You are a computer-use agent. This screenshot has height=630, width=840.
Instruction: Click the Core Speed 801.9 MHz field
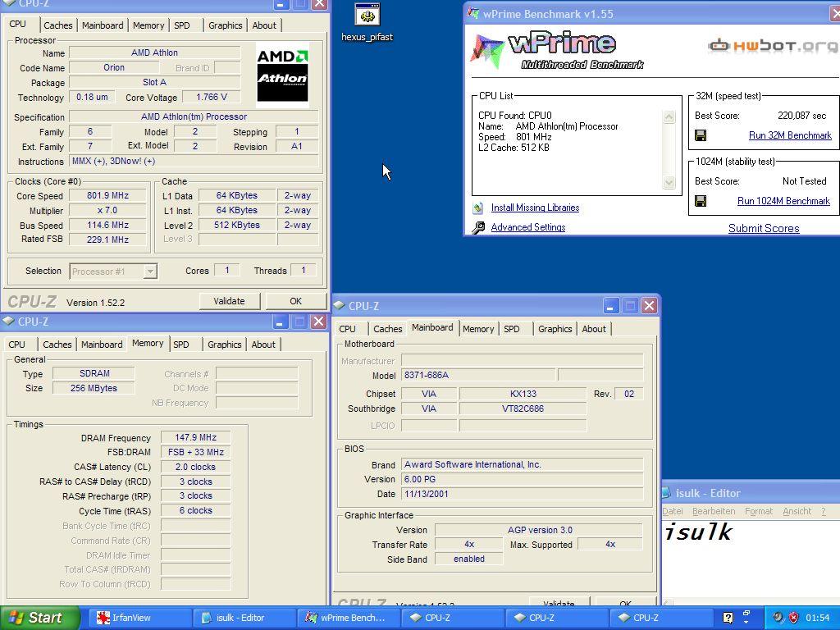pyautogui.click(x=107, y=195)
